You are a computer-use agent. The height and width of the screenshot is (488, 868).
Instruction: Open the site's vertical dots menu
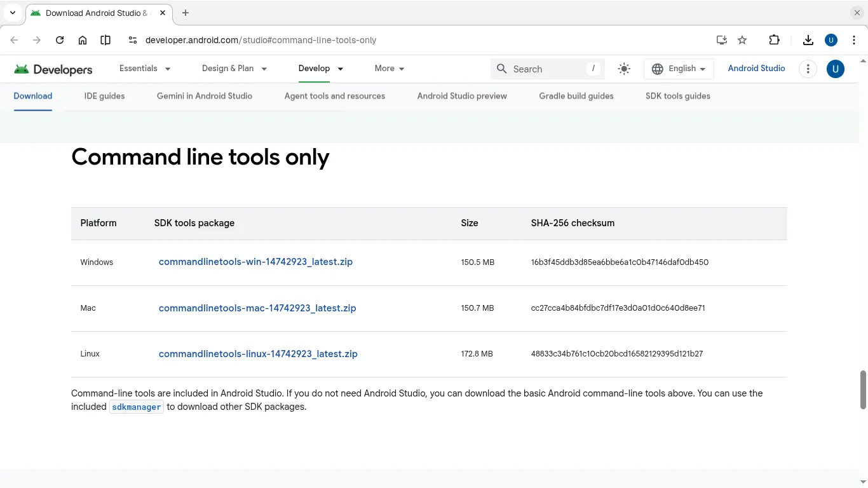[x=808, y=69]
